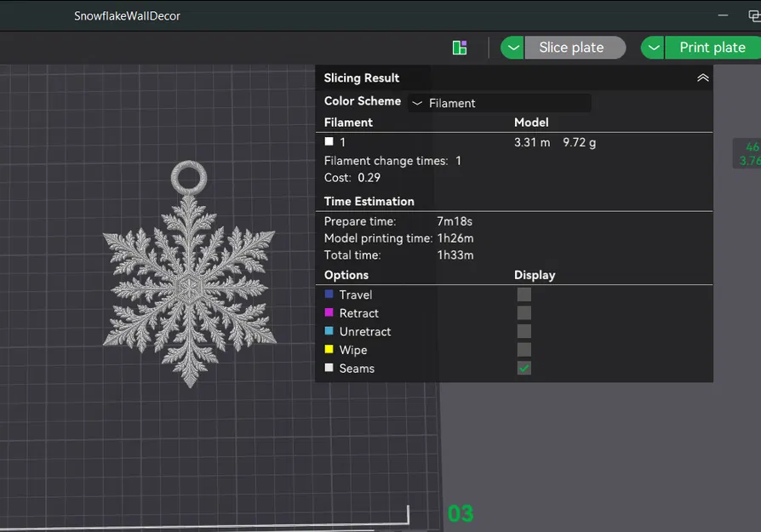
Task: Click the plate layout icon in toolbar
Action: (x=460, y=48)
